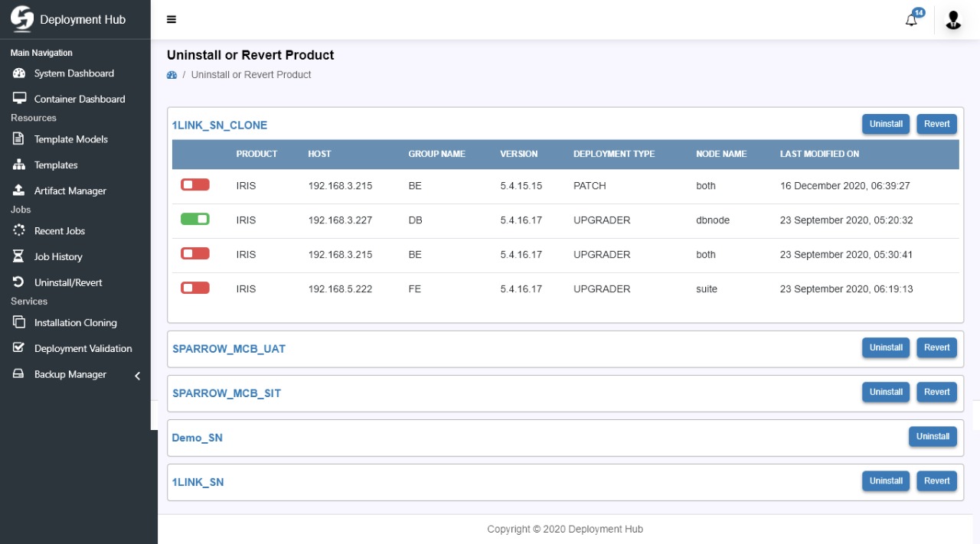Click breadcrumb text Uninstall or Revert Product

coord(251,75)
